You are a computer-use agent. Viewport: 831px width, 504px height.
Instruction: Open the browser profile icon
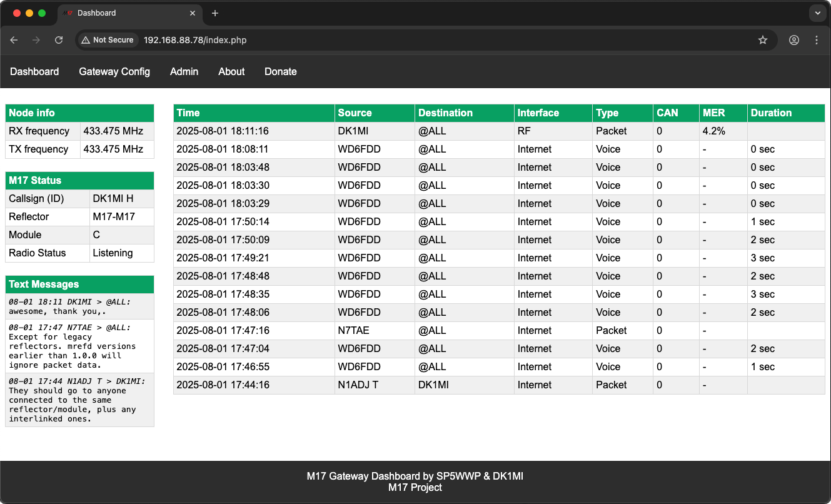point(793,40)
